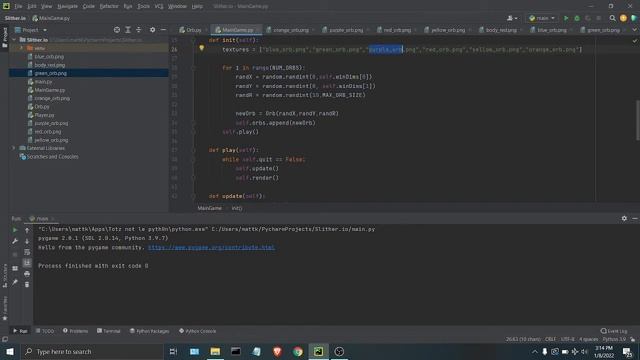This screenshot has height=360, width=640.
Task: Click the Python interpreter status bar entry
Action: [614, 339]
